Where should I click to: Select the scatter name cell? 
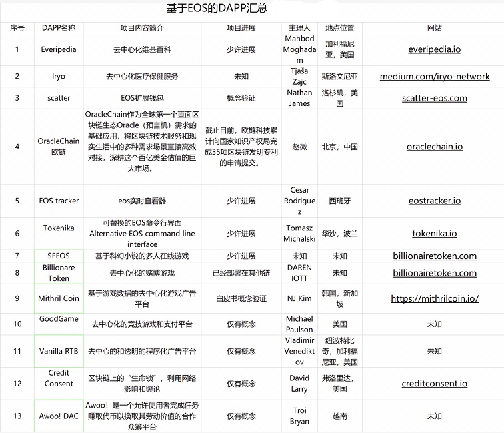59,98
